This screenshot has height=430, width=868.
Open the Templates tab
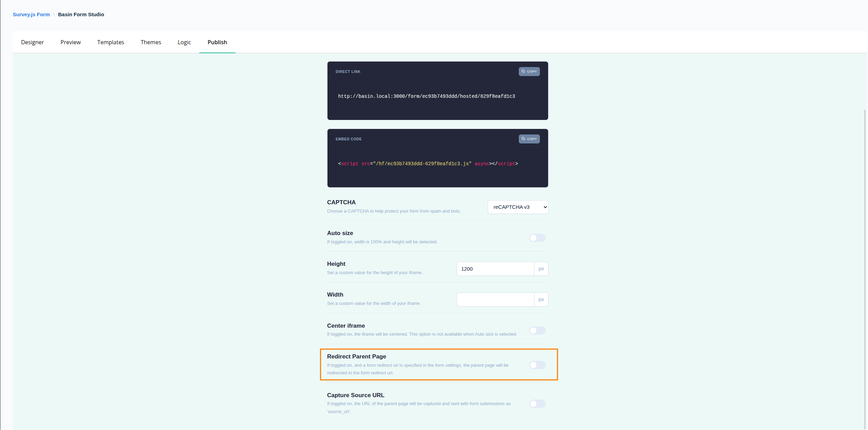coord(111,42)
